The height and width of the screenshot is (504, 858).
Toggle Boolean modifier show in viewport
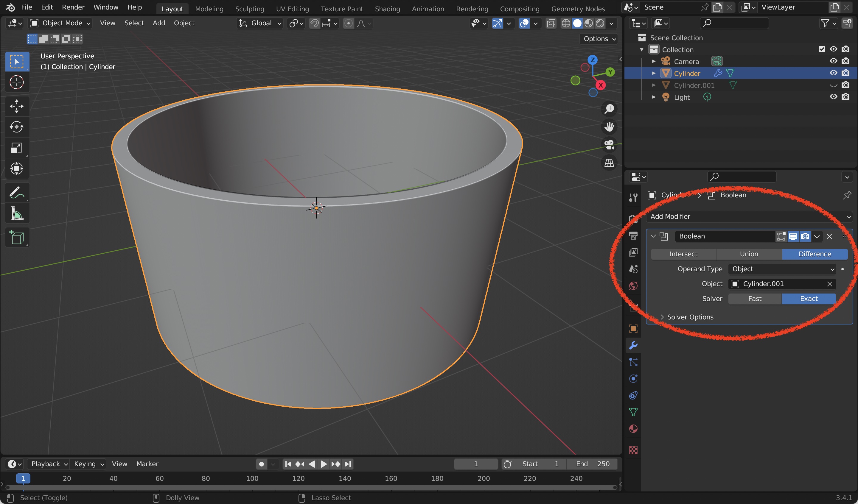(793, 236)
